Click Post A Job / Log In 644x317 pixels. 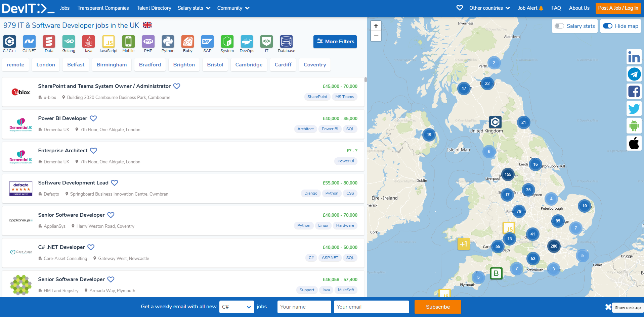point(618,8)
